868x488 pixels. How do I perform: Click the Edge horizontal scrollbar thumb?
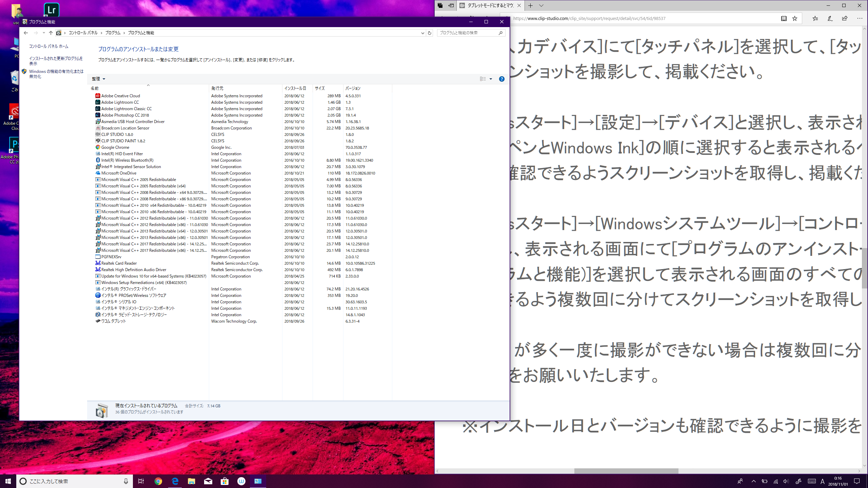(626, 471)
